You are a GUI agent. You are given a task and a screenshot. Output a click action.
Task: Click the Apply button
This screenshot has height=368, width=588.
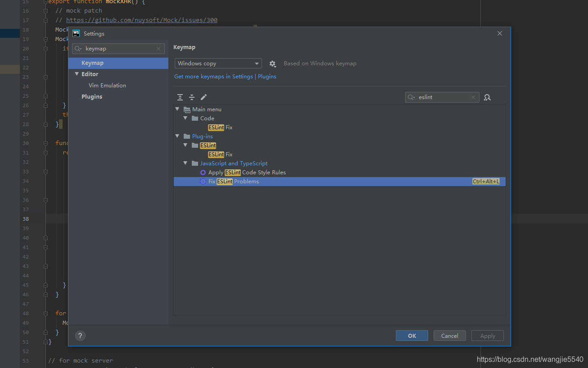pyautogui.click(x=488, y=336)
